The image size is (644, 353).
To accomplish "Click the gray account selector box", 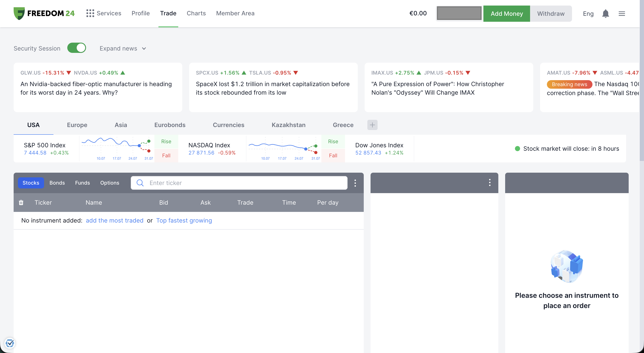I will click(459, 13).
